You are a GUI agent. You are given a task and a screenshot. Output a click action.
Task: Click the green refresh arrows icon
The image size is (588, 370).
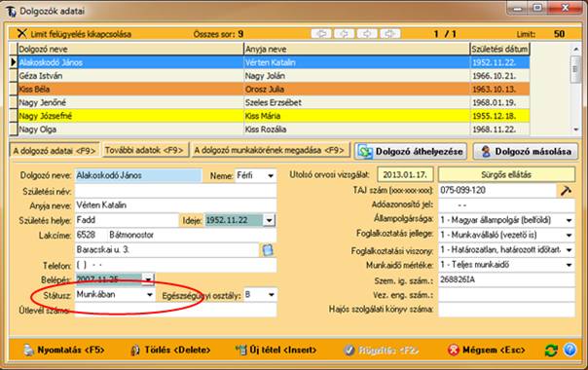coord(551,351)
